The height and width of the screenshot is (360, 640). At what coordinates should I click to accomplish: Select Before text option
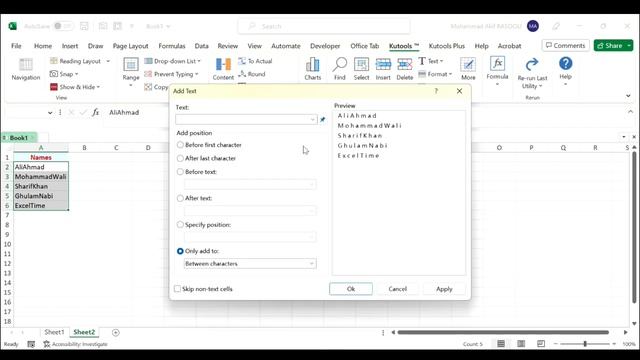pos(180,172)
